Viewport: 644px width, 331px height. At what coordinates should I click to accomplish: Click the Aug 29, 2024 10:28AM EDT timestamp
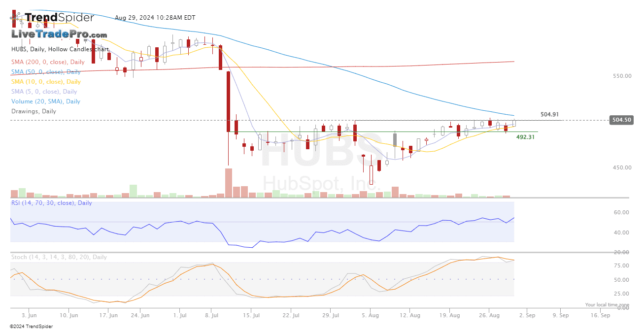pyautogui.click(x=155, y=18)
